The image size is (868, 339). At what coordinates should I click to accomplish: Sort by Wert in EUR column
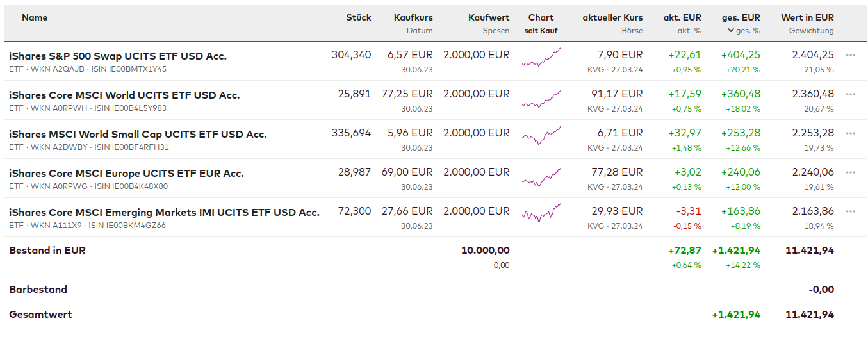click(x=807, y=18)
